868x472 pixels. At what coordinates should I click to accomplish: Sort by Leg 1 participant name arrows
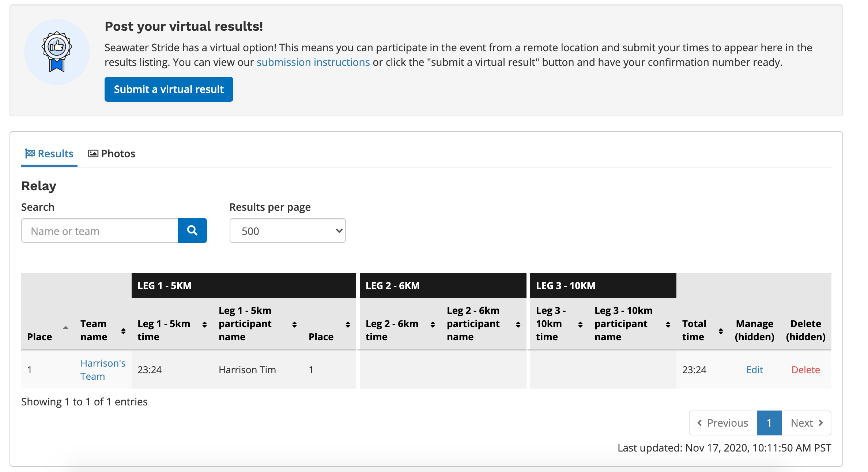point(294,324)
